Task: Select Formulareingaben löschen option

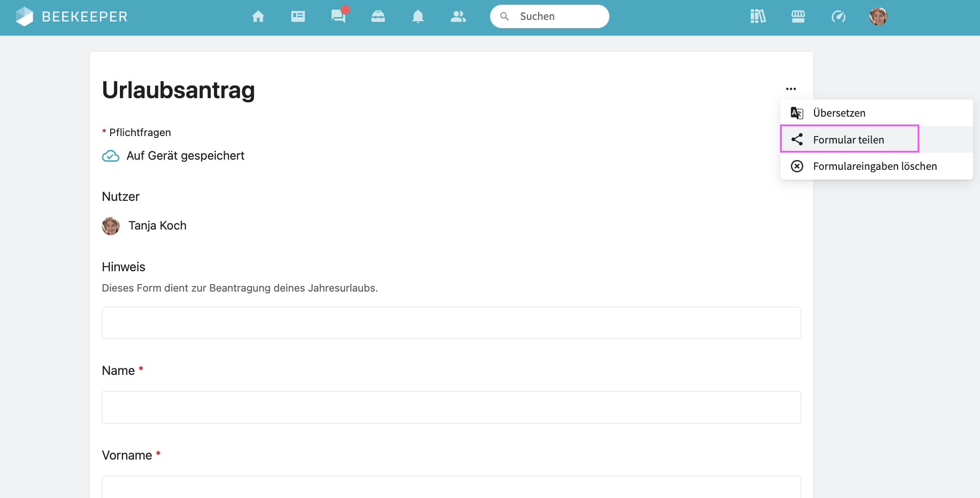Action: 874,166
